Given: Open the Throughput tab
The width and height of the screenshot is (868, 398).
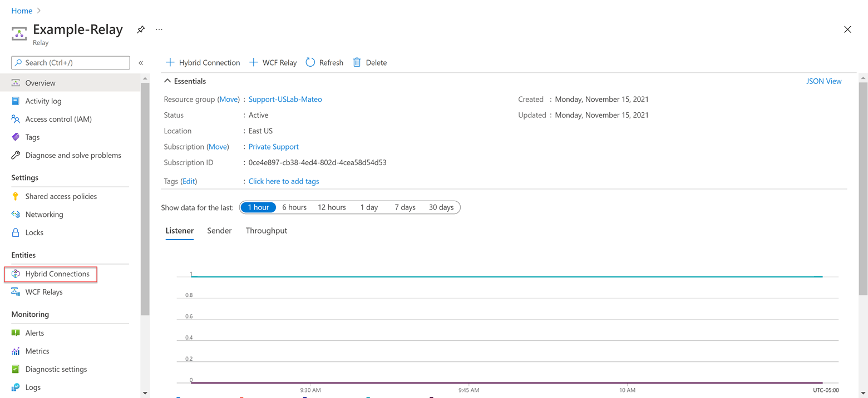Looking at the screenshot, I should click(x=266, y=230).
